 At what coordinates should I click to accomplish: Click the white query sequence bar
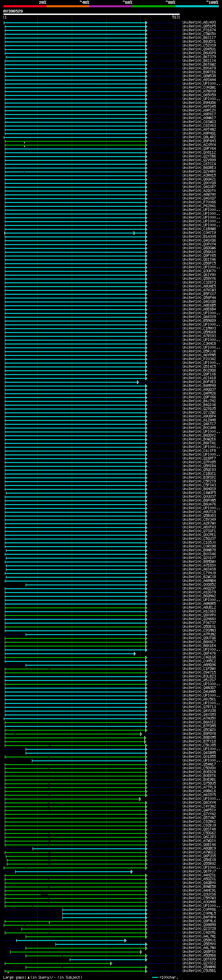[92, 14]
